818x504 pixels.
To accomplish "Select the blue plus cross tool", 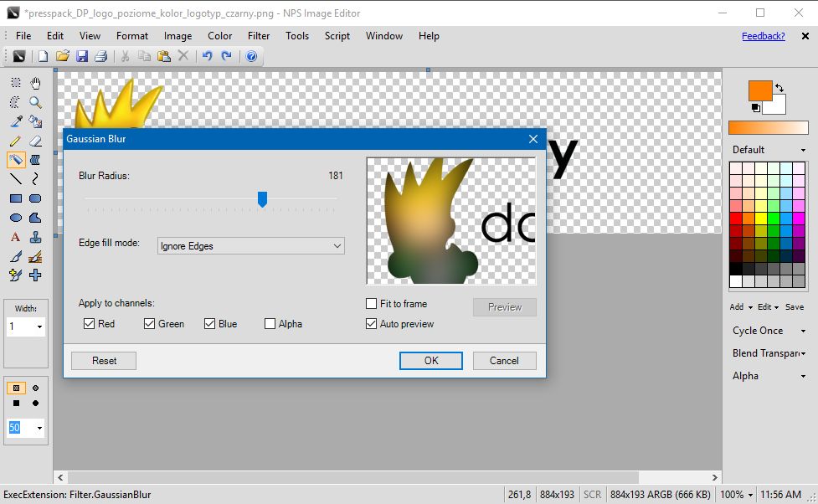I will [35, 275].
